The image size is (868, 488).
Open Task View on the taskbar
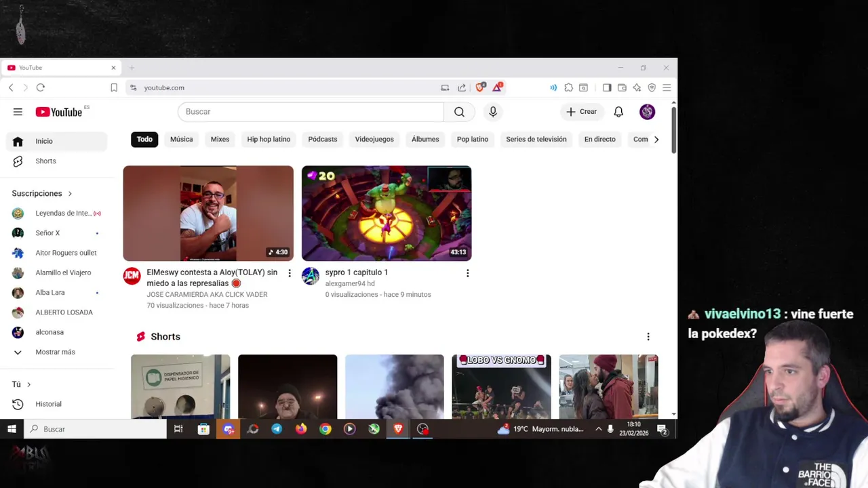[178, 429]
